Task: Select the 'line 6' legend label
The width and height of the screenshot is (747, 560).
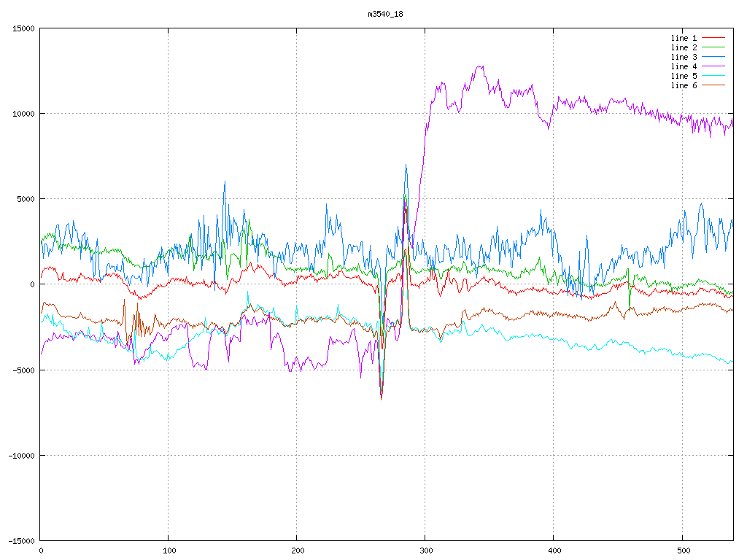Action: click(x=684, y=85)
